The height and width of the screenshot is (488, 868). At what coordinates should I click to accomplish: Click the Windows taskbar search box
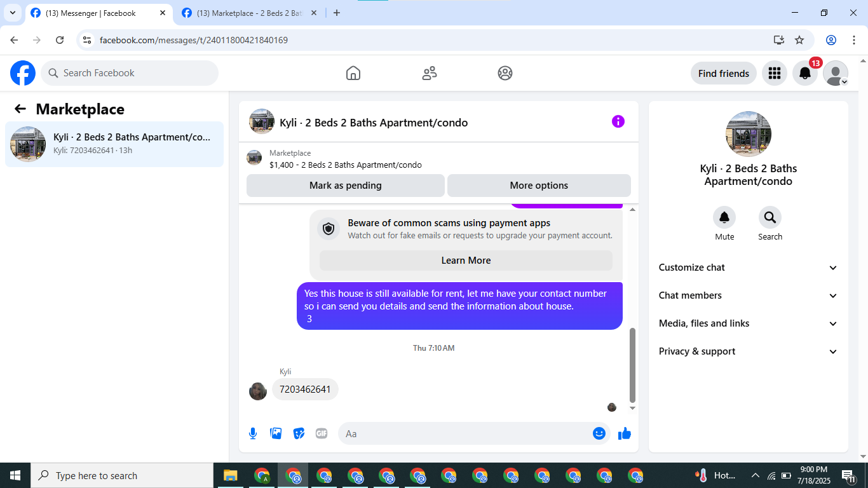122,475
